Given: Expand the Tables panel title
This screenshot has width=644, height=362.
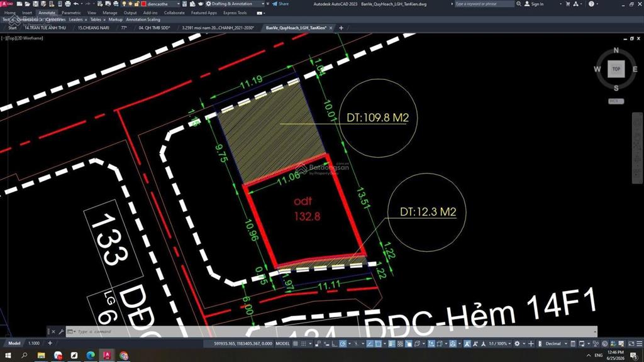Looking at the screenshot, I should (x=97, y=19).
